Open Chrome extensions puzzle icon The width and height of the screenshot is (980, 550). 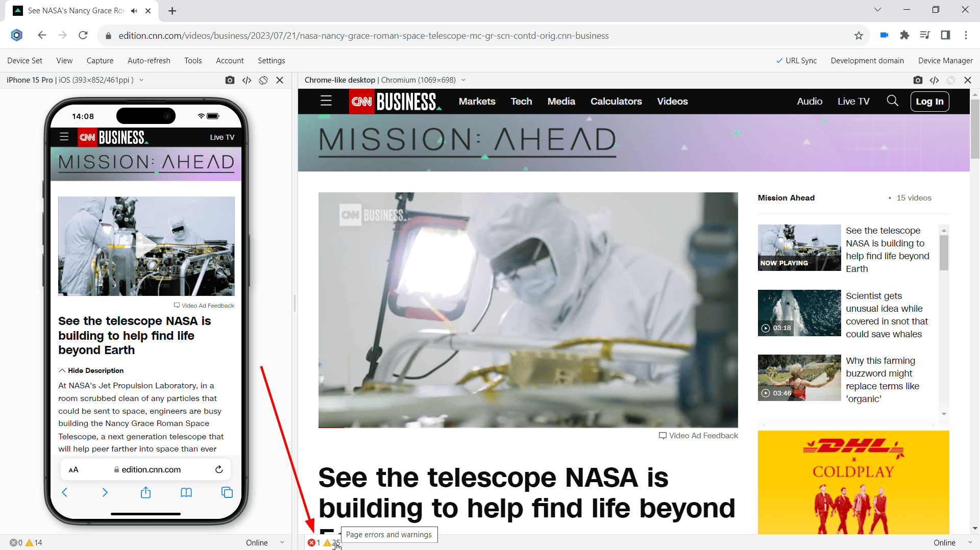[904, 35]
